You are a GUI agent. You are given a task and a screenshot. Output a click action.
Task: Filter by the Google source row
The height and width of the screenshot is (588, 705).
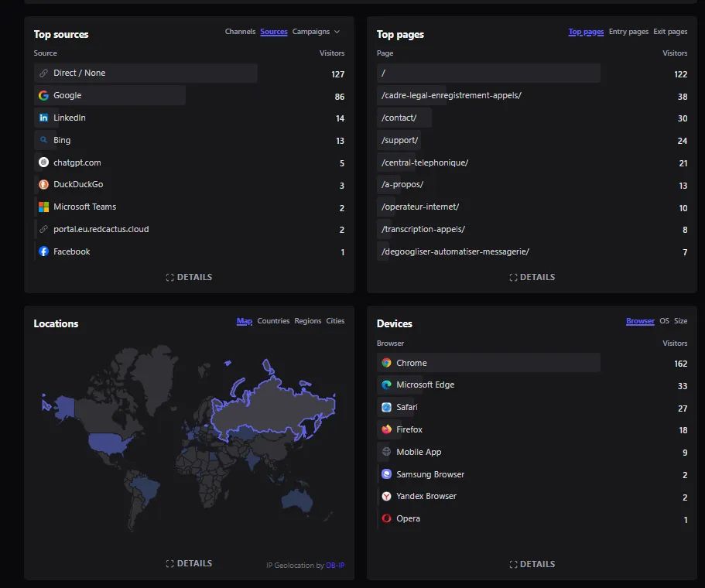pos(190,95)
